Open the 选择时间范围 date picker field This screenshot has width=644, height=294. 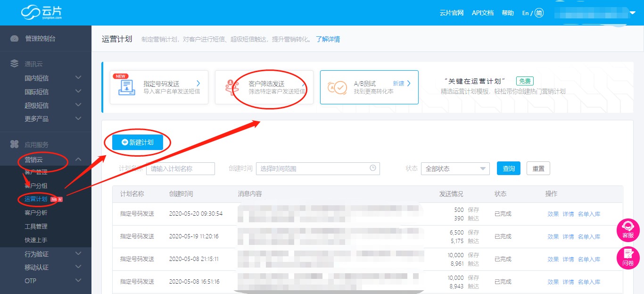point(318,168)
